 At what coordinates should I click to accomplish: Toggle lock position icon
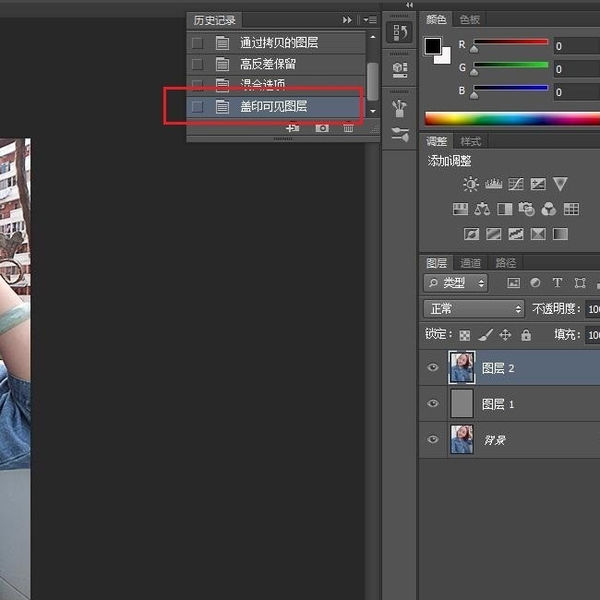tap(505, 335)
